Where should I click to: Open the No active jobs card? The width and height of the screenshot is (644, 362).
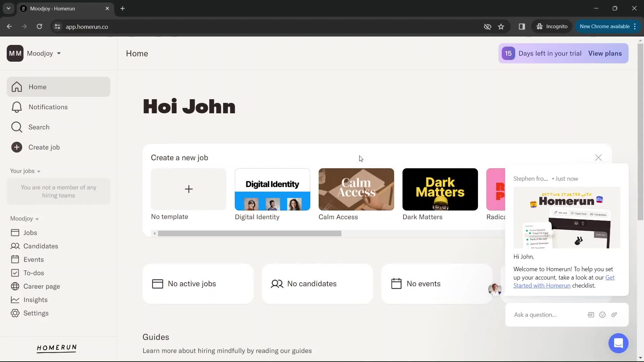(x=198, y=284)
